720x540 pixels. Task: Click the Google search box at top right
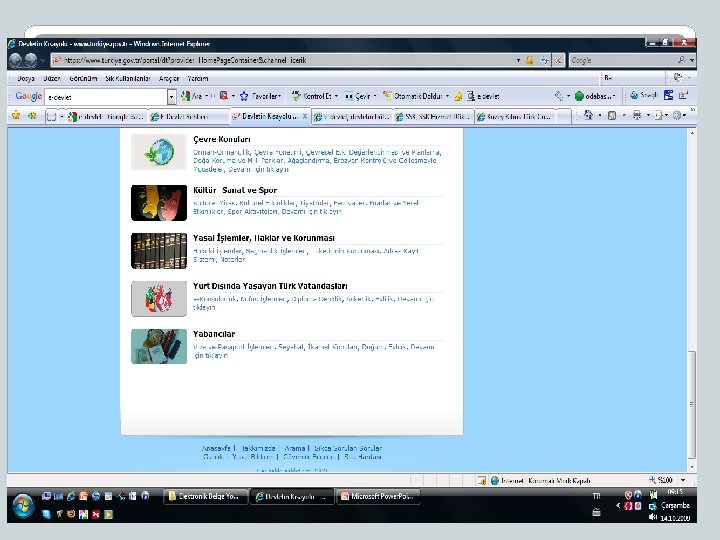pos(622,60)
